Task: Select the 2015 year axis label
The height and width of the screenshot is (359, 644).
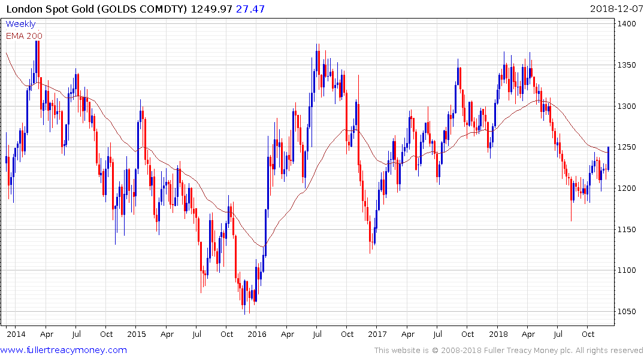Action: pyautogui.click(x=137, y=334)
